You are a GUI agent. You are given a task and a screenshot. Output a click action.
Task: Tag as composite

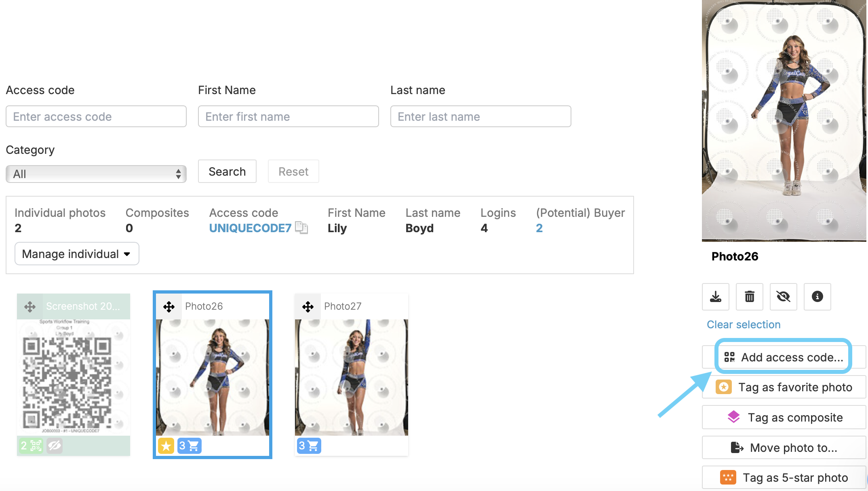click(x=784, y=417)
